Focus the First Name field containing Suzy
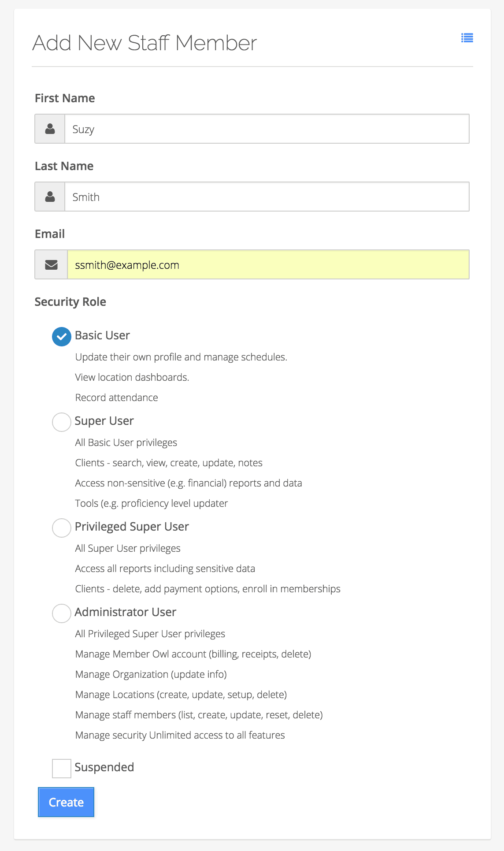Viewport: 504px width, 851px height. click(x=267, y=129)
